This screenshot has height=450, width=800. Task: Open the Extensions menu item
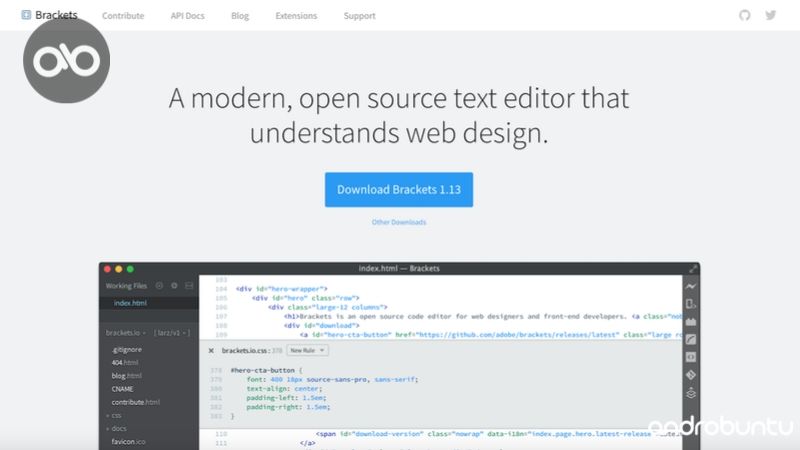pos(296,16)
